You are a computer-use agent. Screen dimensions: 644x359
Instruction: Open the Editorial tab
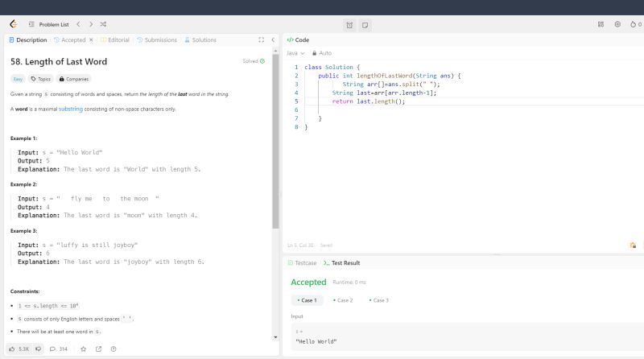115,39
